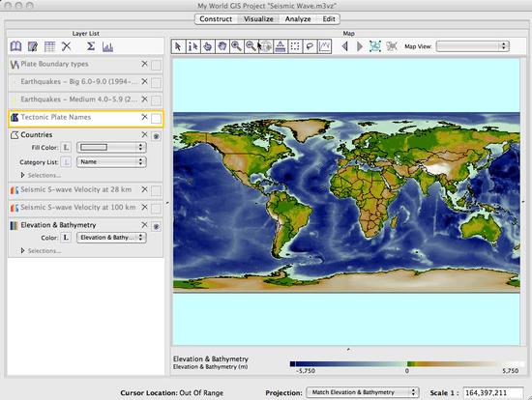The width and height of the screenshot is (532, 400).
Task: Show the Earthquakes Medium 4.0-5.9 layer
Action: (156, 100)
